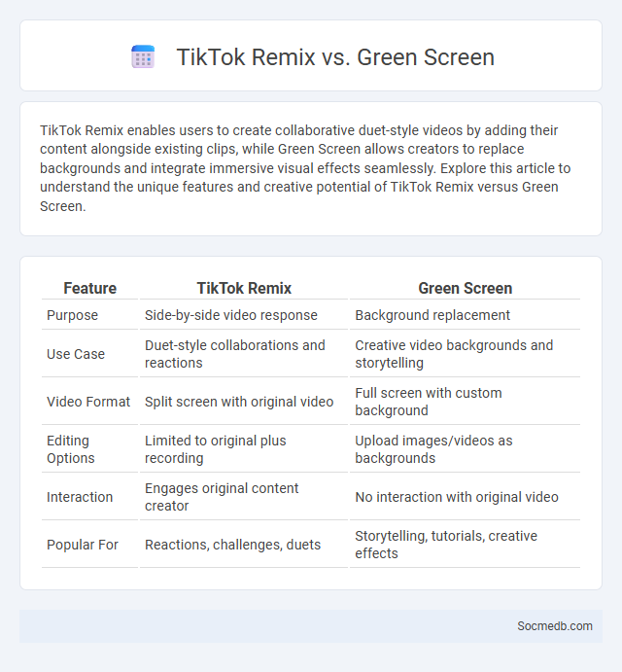The height and width of the screenshot is (672, 622).
Task: Click the 'Feature' column header
Action: tap(90, 289)
